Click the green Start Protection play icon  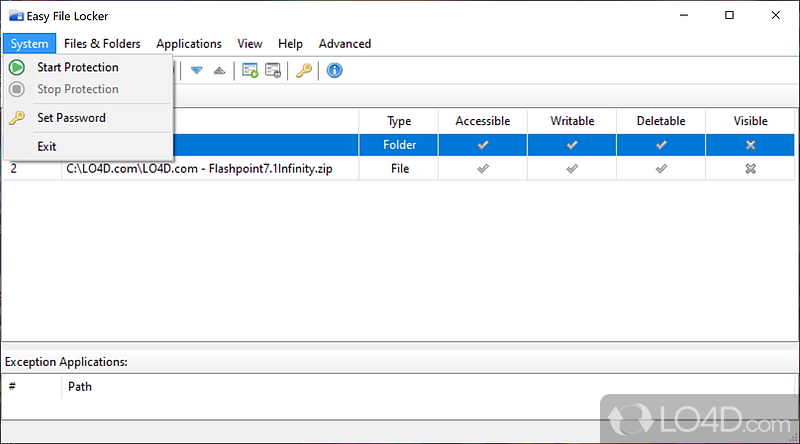(17, 67)
